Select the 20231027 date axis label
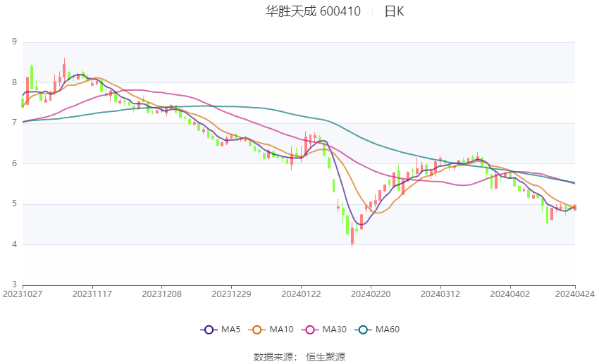 tap(23, 294)
